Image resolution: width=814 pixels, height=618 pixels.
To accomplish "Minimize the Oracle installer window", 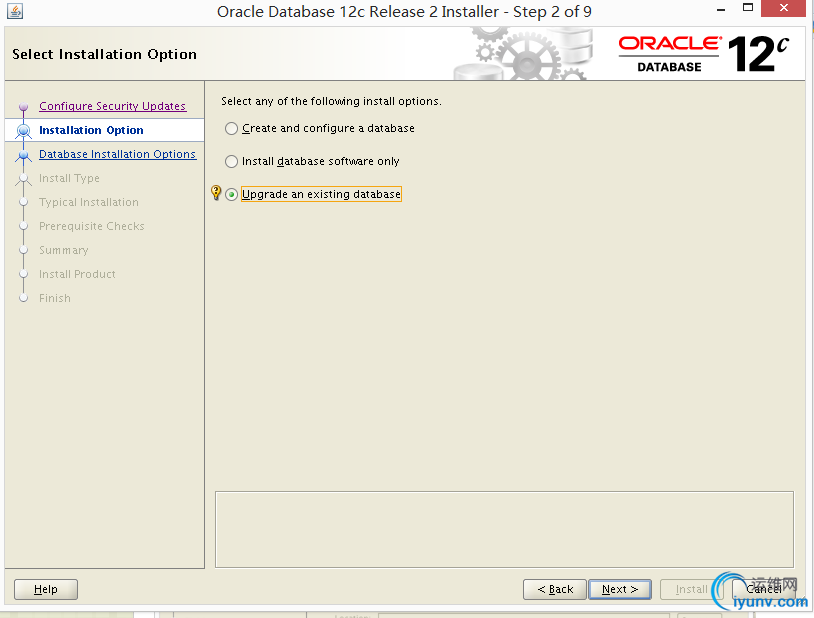I will click(721, 10).
